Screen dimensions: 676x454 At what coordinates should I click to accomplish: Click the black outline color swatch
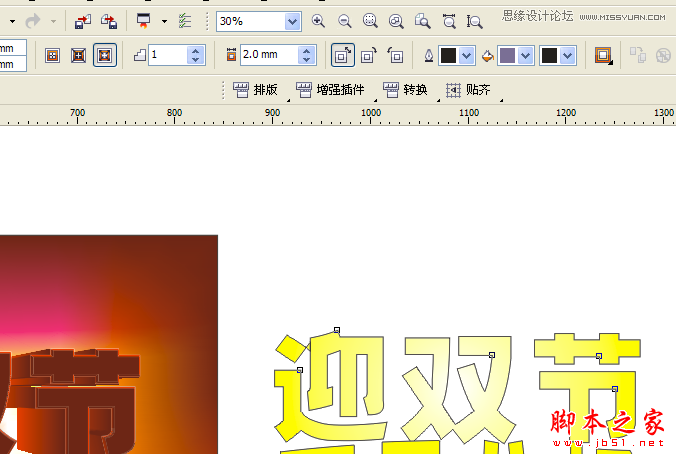448,55
